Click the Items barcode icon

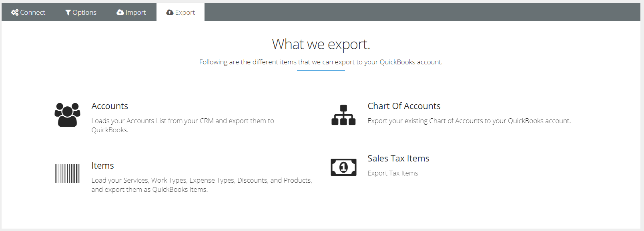67,173
